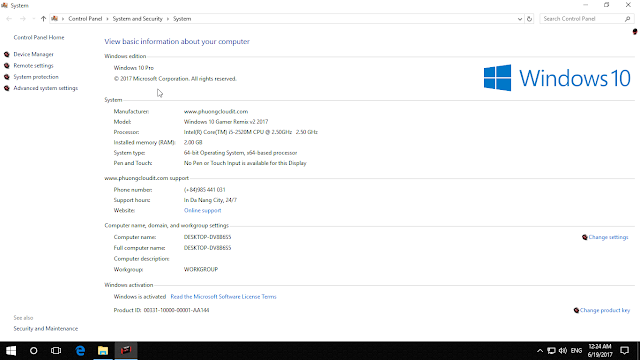Image resolution: width=640 pixels, height=360 pixels.
Task: Expand the chevron after Control Panel breadcrumb
Action: [x=107, y=19]
